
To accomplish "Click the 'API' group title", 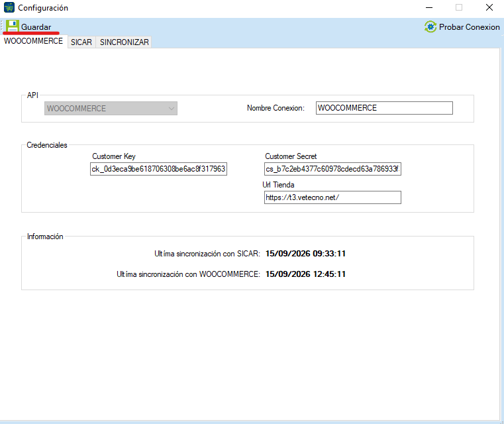I will click(32, 95).
